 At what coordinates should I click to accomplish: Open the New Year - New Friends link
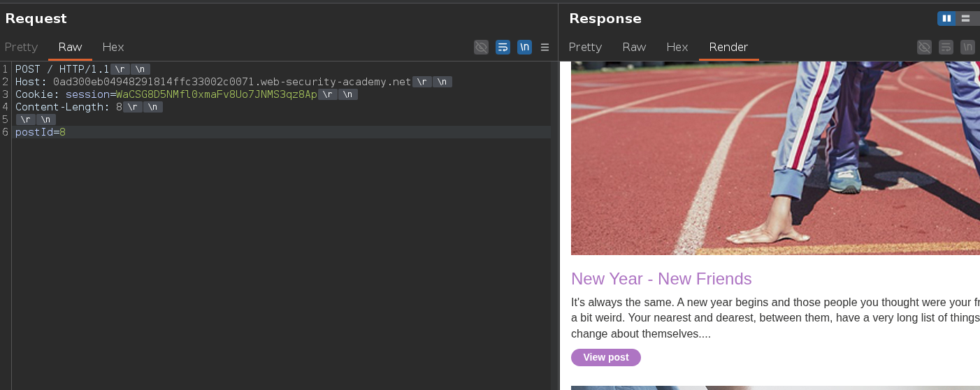pos(661,279)
